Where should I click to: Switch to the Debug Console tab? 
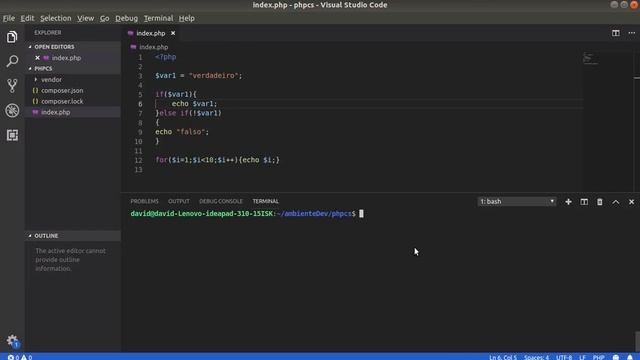point(221,201)
